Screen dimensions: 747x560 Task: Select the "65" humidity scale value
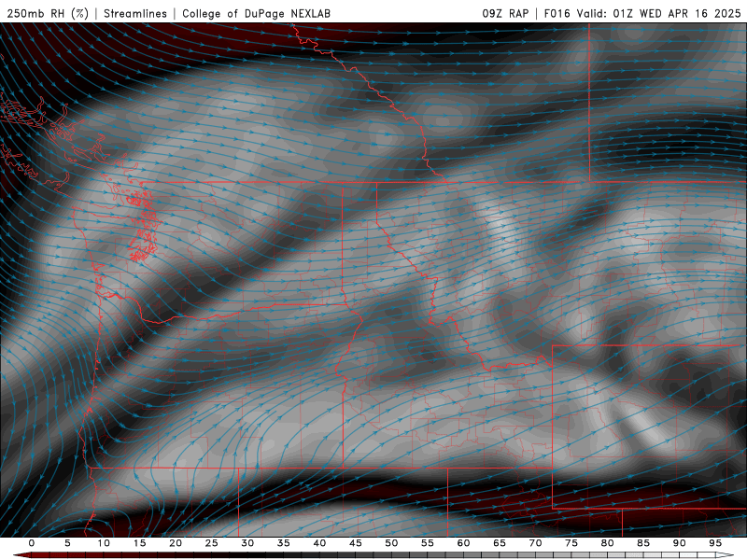500,543
